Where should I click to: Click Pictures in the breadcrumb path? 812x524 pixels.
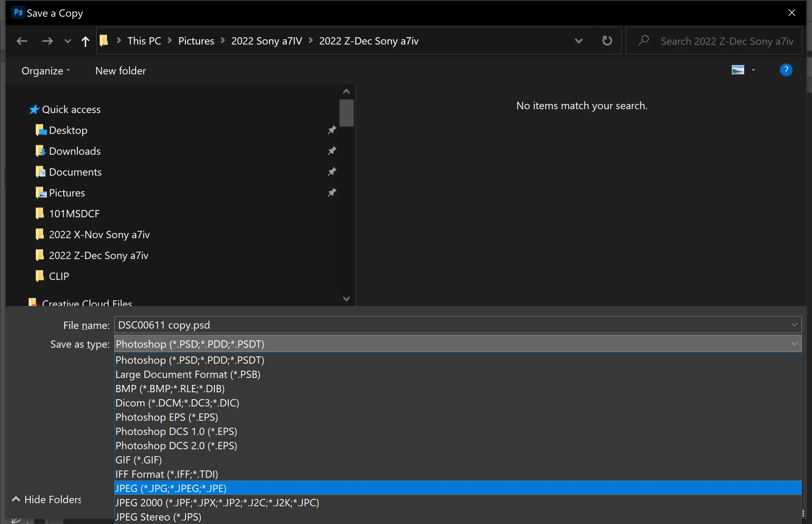(x=196, y=41)
